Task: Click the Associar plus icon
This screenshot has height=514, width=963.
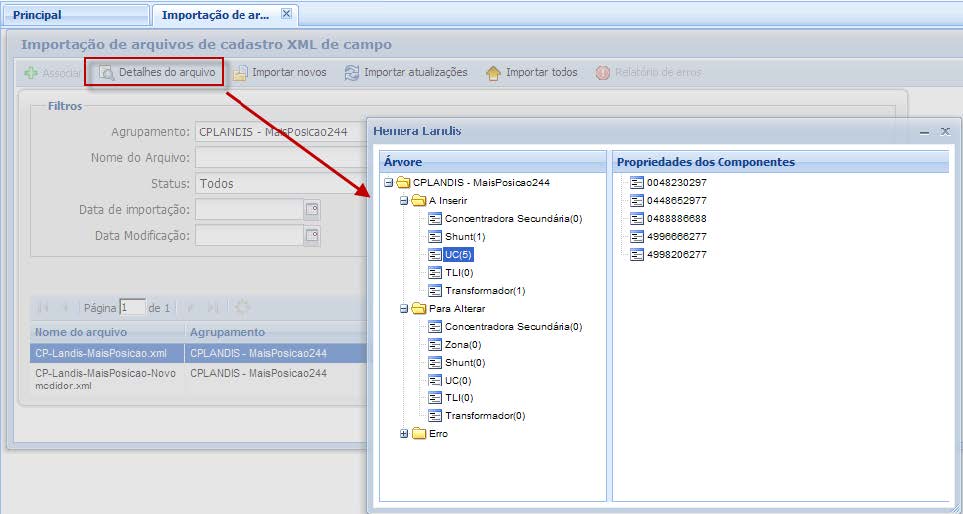Action: click(x=31, y=73)
